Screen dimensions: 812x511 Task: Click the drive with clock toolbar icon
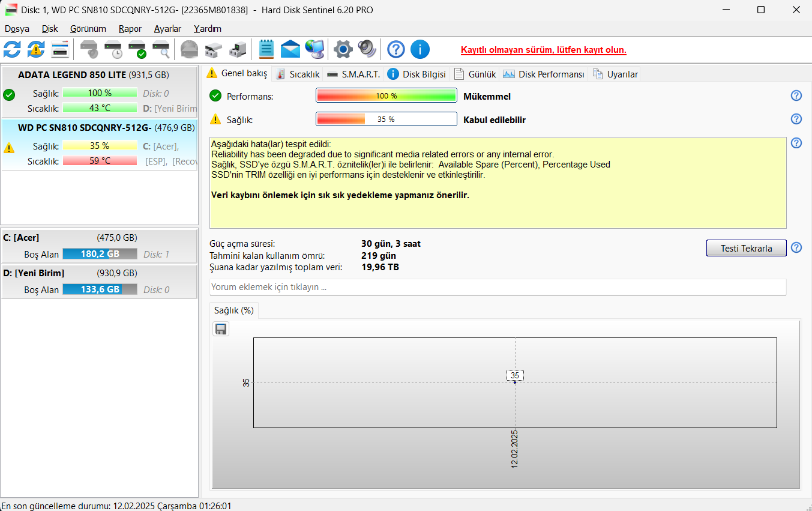(113, 49)
